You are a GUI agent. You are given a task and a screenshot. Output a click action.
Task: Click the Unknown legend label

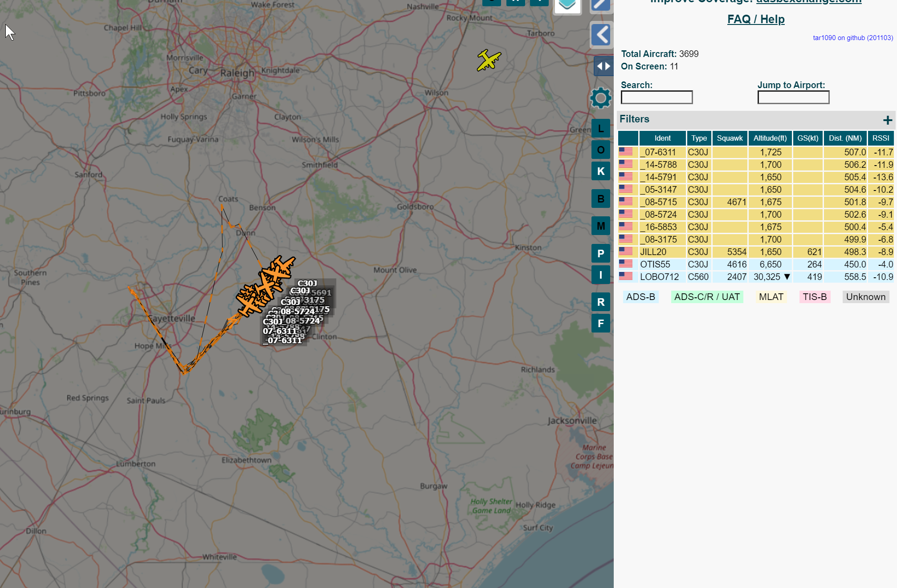click(866, 297)
